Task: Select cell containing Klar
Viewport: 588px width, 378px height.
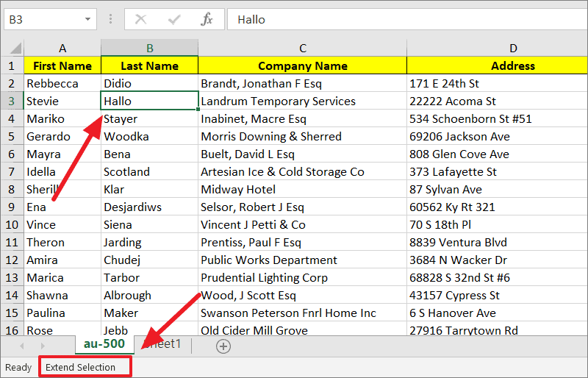Action: point(150,189)
